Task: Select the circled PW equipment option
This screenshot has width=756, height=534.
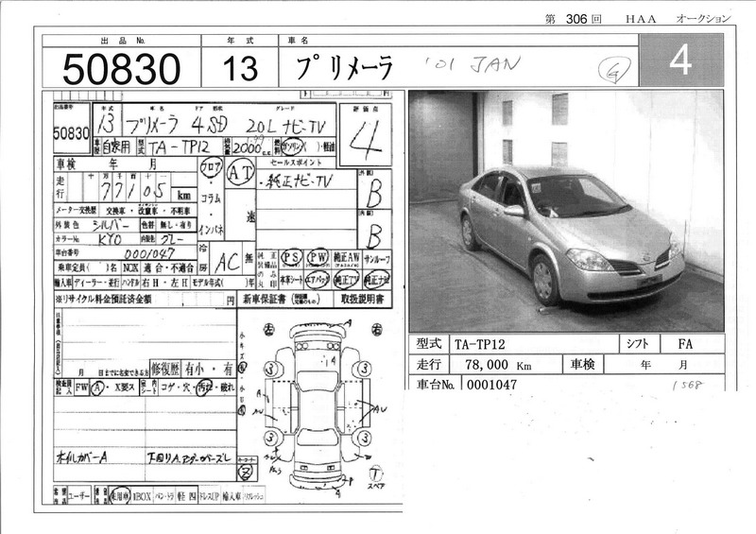Action: [318, 257]
